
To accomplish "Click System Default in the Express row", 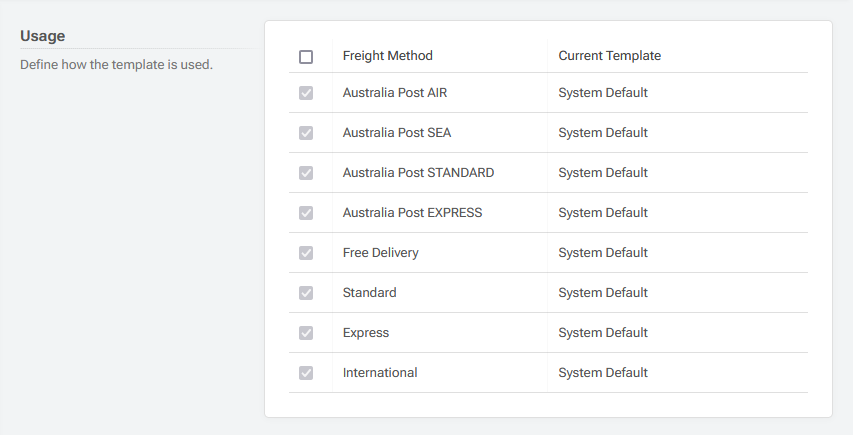I will 603,333.
